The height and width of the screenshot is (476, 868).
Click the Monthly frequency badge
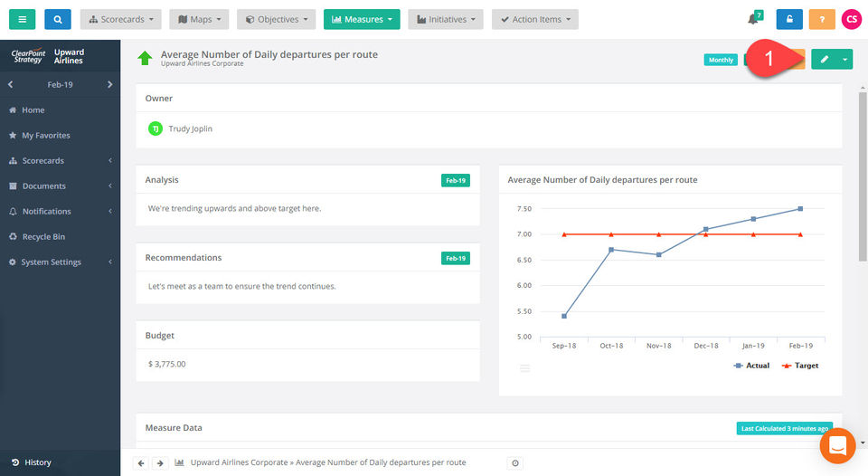pos(721,60)
